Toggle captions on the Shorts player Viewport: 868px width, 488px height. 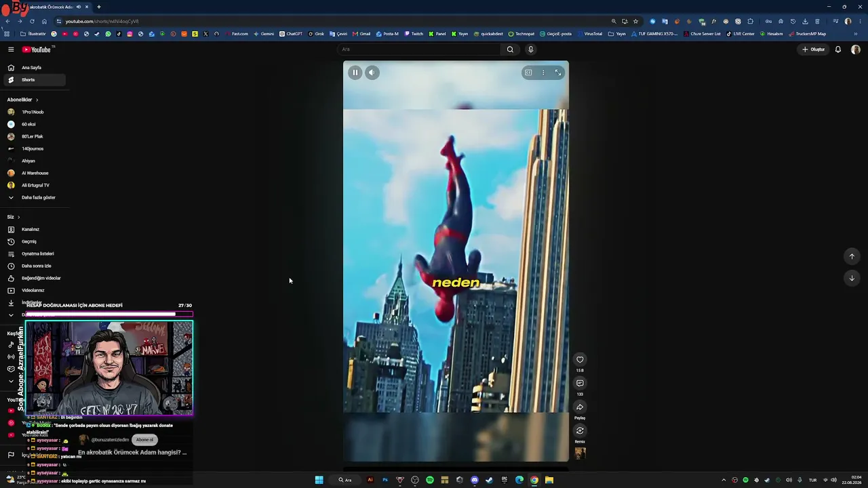click(x=528, y=73)
